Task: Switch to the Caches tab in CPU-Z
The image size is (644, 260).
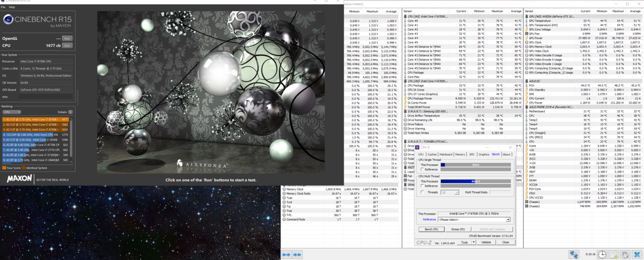Action: (x=432, y=154)
